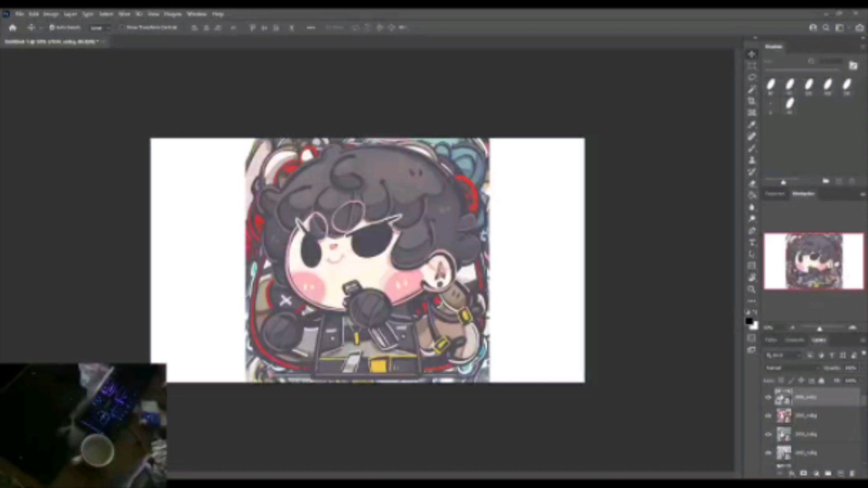Switch to the Channels tab
868x488 pixels.
coord(794,340)
